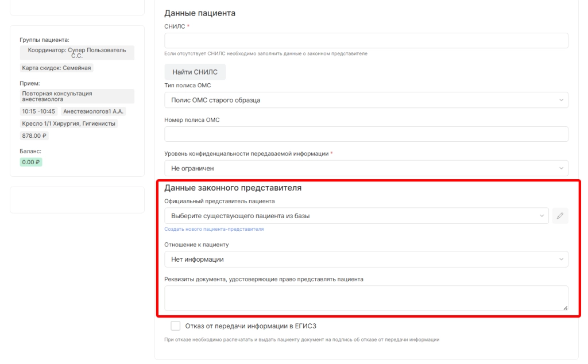Click the green 0.00 ₽ balance badge
This screenshot has width=588, height=364.
pyautogui.click(x=31, y=162)
